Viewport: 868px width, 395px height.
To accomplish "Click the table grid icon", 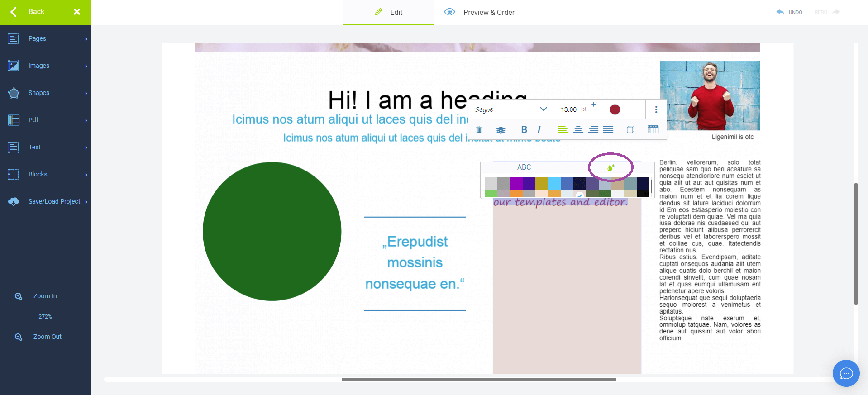I will [653, 129].
